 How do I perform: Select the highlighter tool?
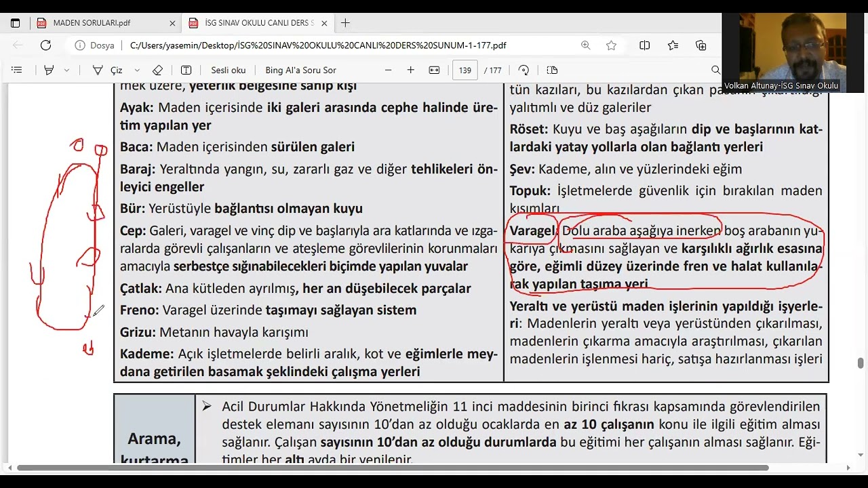[x=49, y=70]
